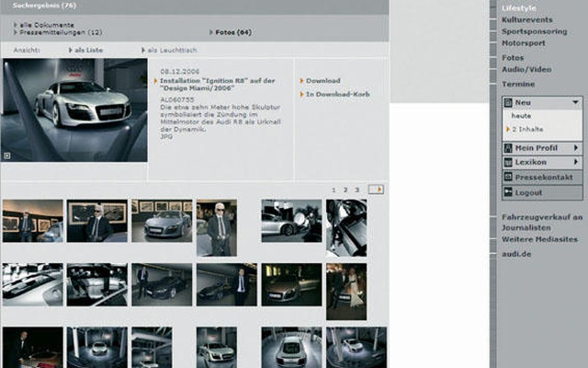588x368 pixels.
Task: Click the Neu panel icon
Action: (x=508, y=102)
